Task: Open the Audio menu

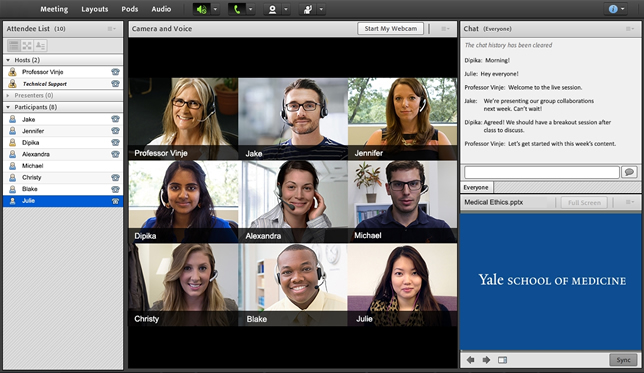Action: 161,9
